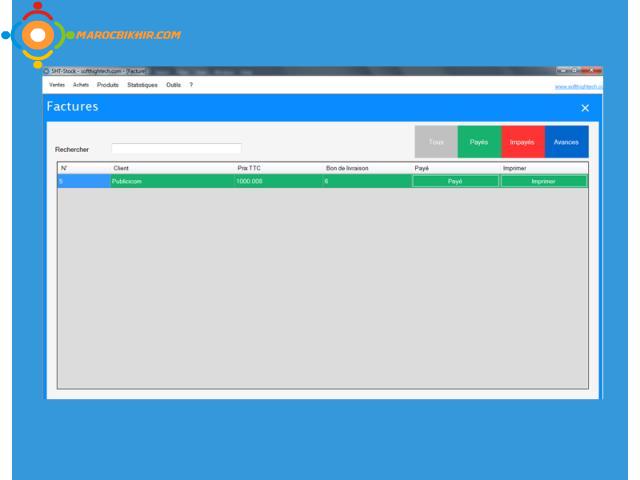The height and width of the screenshot is (480, 640).
Task: Select the Publicicom client cell
Action: 173,181
